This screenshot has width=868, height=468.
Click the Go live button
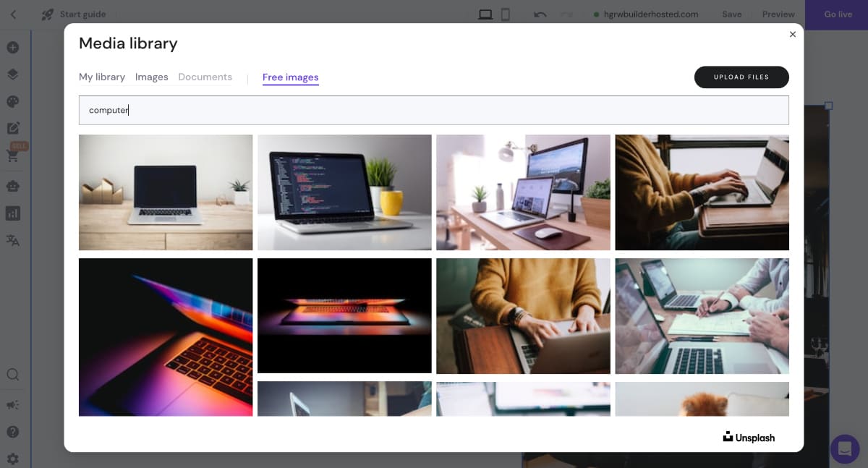(x=838, y=14)
